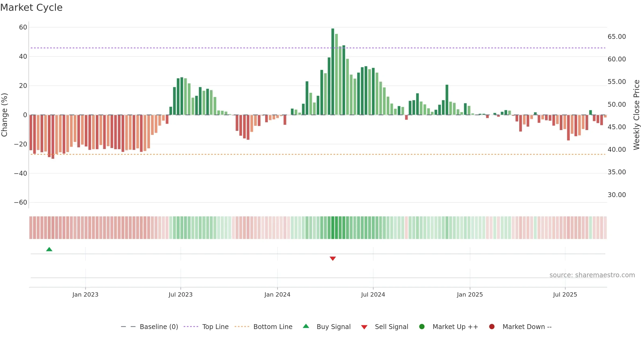Click the red triangle icon in the legend

tap(364, 327)
